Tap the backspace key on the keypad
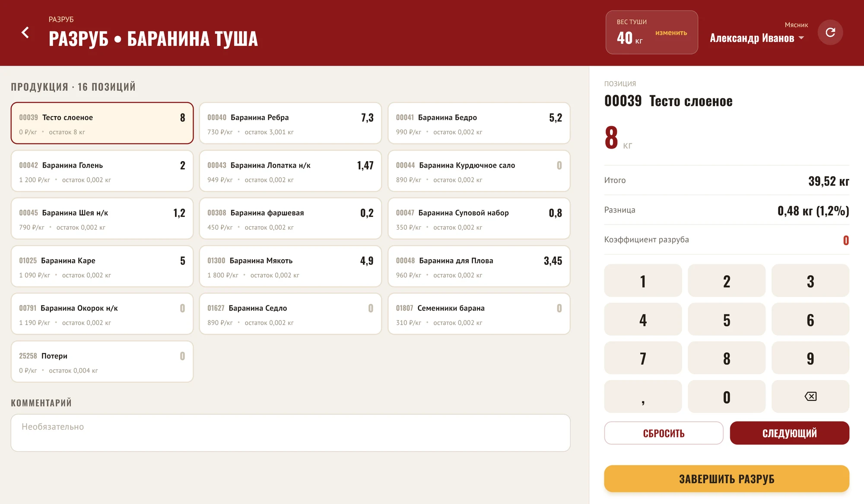The width and height of the screenshot is (864, 504). pyautogui.click(x=810, y=396)
